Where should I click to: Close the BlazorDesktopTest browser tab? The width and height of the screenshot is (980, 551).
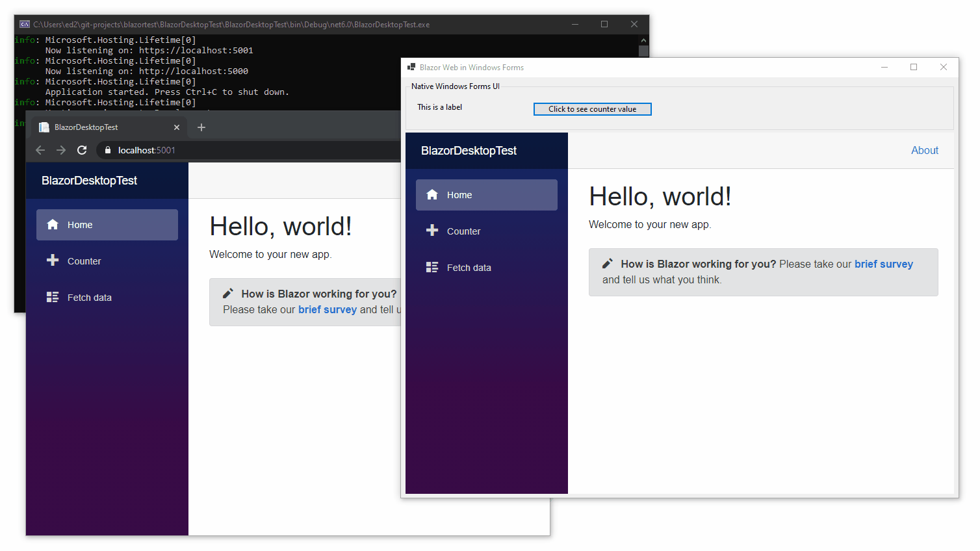(177, 127)
